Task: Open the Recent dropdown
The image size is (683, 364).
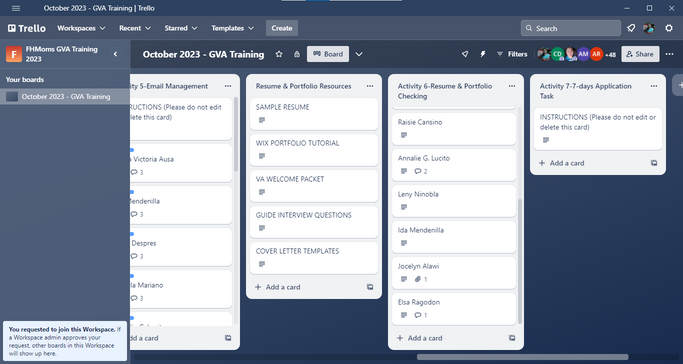Action: pyautogui.click(x=135, y=28)
